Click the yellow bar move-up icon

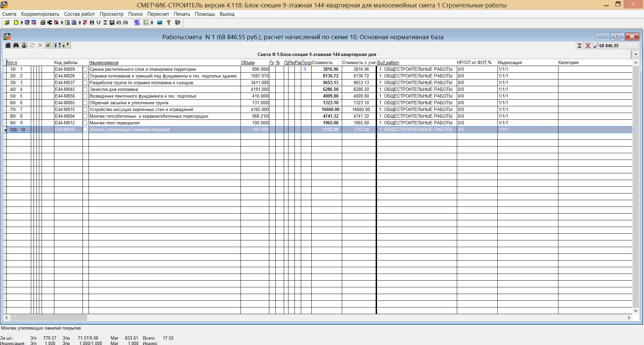[x=64, y=45]
